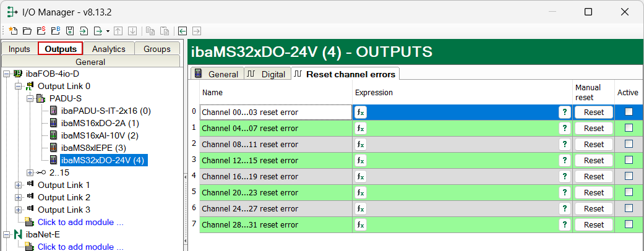Save the configuration with the disk icon
Viewport: 644px width, 251px height.
point(70,31)
